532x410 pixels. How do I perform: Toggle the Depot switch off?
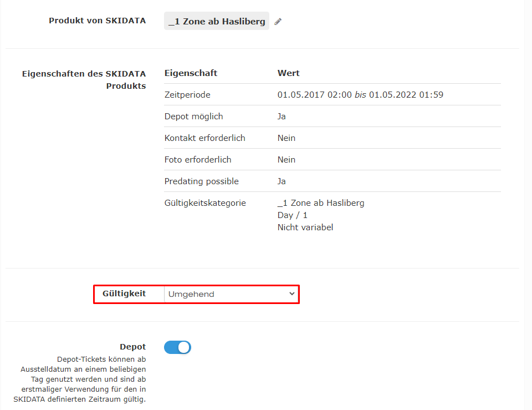(177, 347)
